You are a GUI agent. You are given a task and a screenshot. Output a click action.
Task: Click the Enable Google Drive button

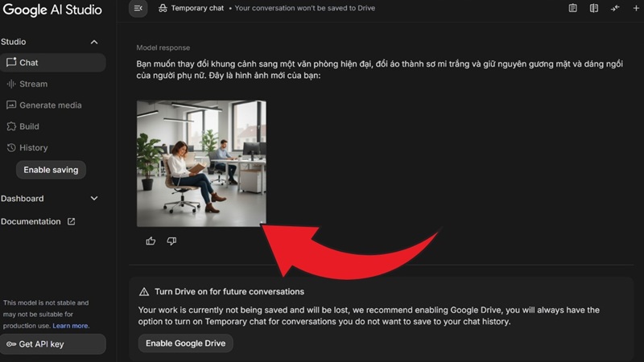click(x=186, y=343)
